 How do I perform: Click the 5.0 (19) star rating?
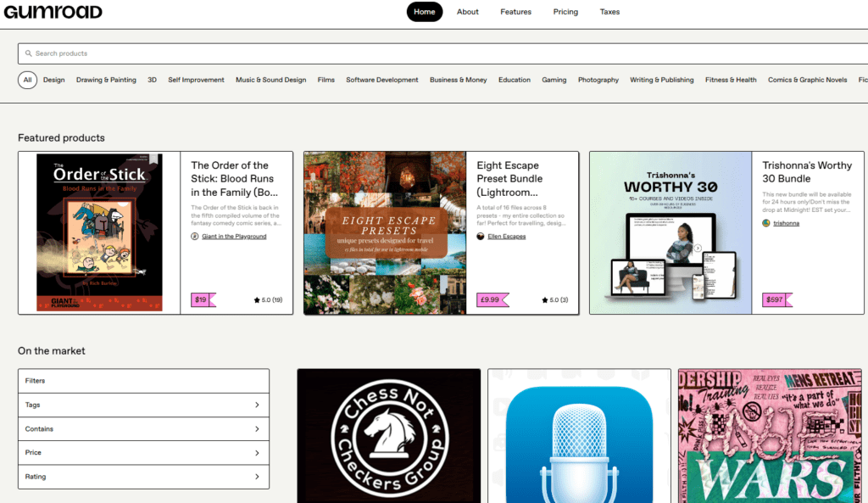coord(268,300)
